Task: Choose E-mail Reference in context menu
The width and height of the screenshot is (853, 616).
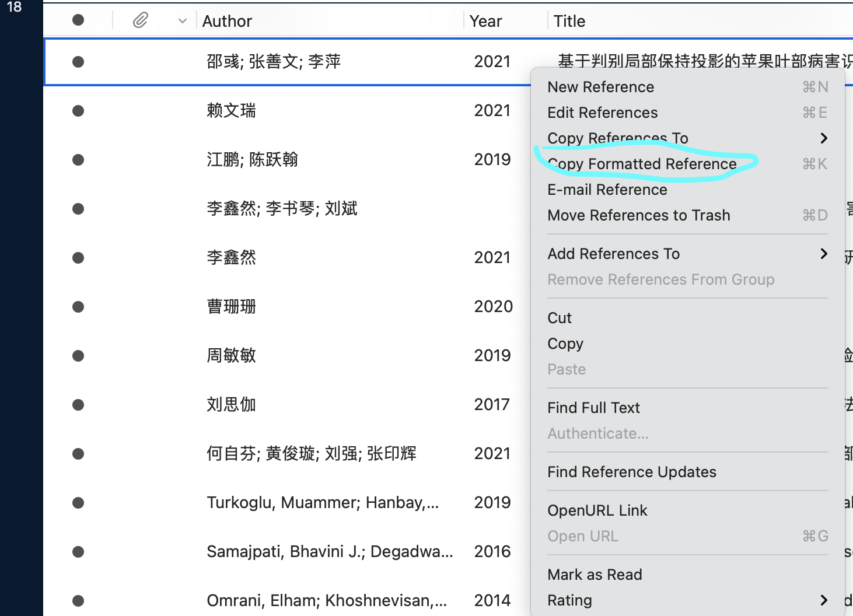Action: pyautogui.click(x=607, y=190)
